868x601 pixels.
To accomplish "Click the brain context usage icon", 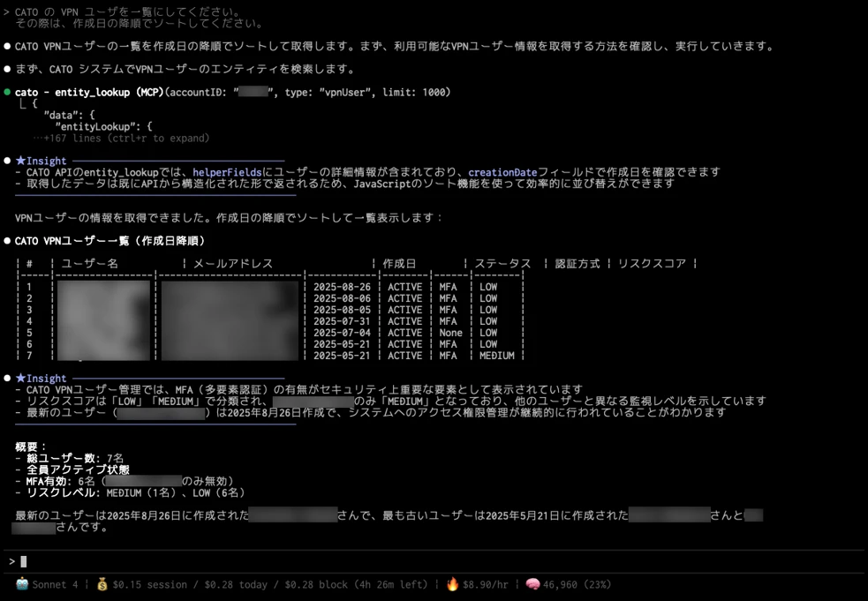I will (x=532, y=584).
